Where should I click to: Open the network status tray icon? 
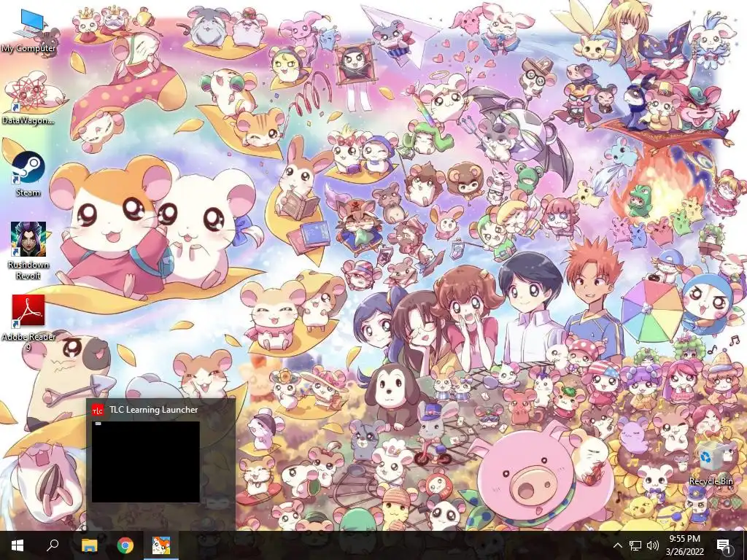[x=635, y=545]
